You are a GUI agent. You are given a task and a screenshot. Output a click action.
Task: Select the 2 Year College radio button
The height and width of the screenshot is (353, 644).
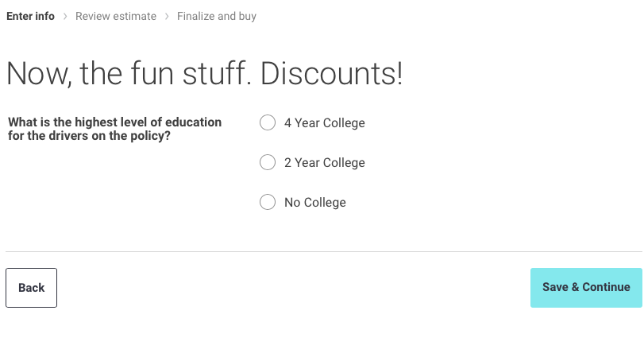(x=268, y=162)
